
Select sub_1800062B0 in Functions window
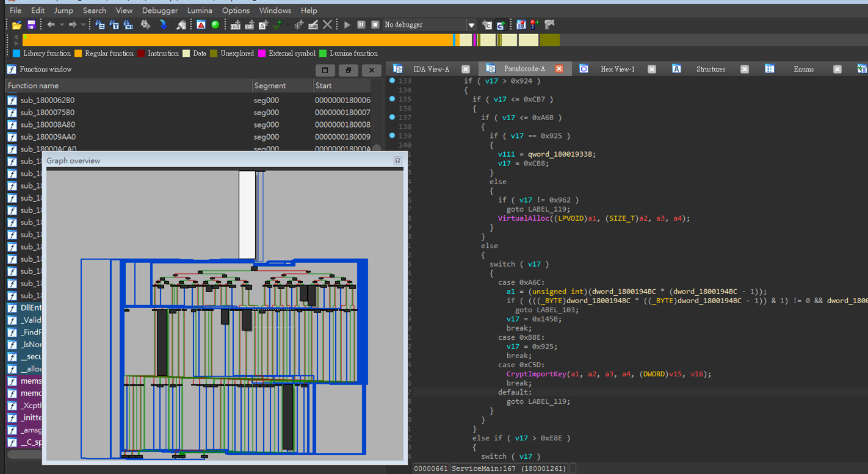[48, 100]
